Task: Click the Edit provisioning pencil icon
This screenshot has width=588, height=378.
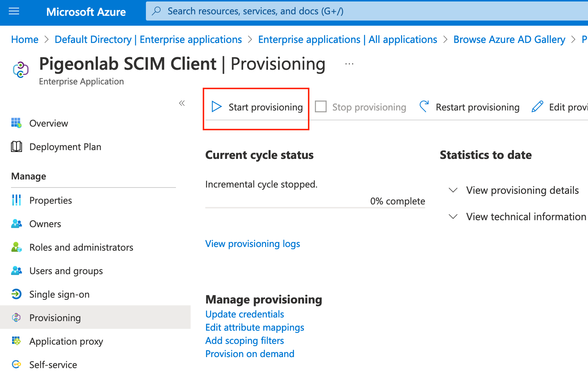Action: [537, 107]
